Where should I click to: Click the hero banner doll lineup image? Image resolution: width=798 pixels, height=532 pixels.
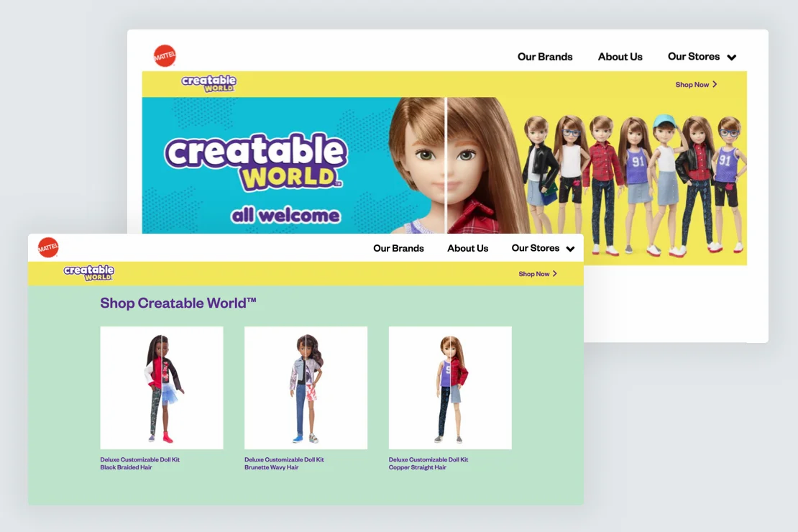[x=633, y=173]
